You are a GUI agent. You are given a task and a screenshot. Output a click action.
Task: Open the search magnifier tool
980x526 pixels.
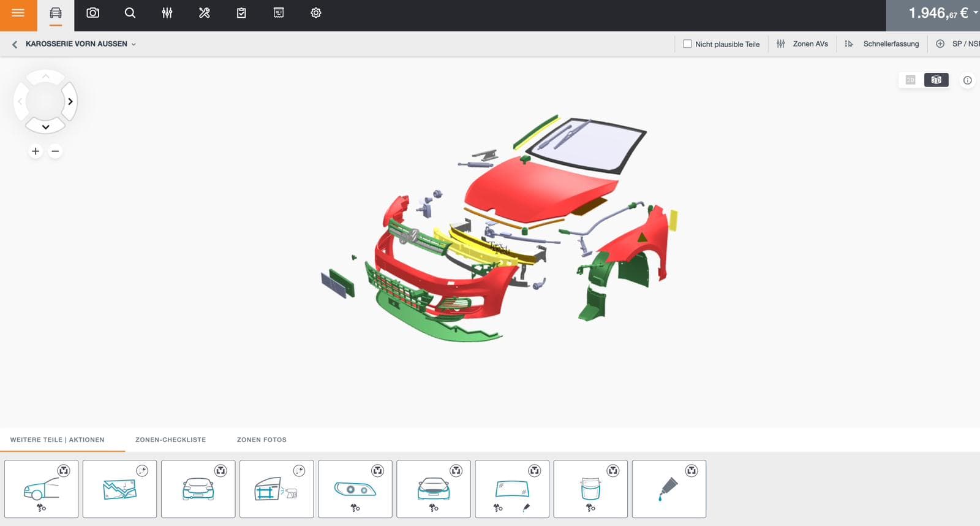pos(130,13)
